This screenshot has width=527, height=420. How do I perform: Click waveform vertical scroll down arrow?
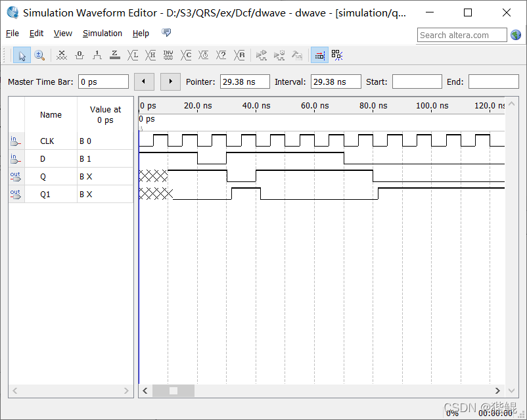coord(511,390)
